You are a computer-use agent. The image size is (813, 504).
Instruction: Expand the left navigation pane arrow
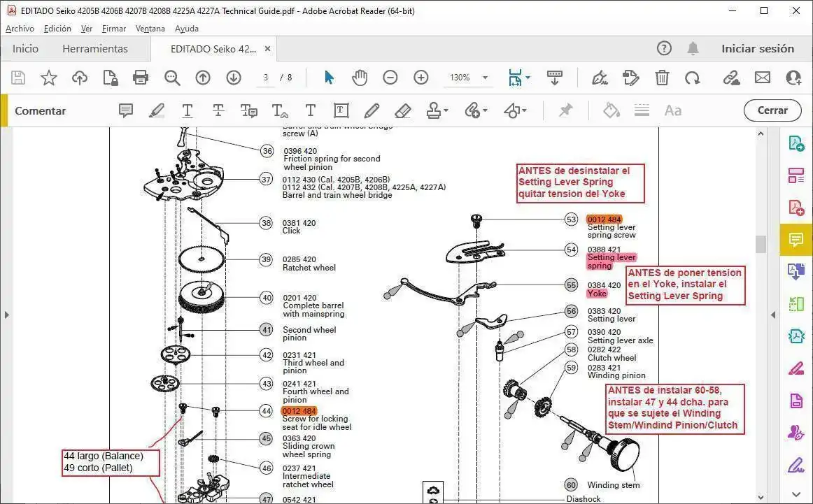(6, 315)
